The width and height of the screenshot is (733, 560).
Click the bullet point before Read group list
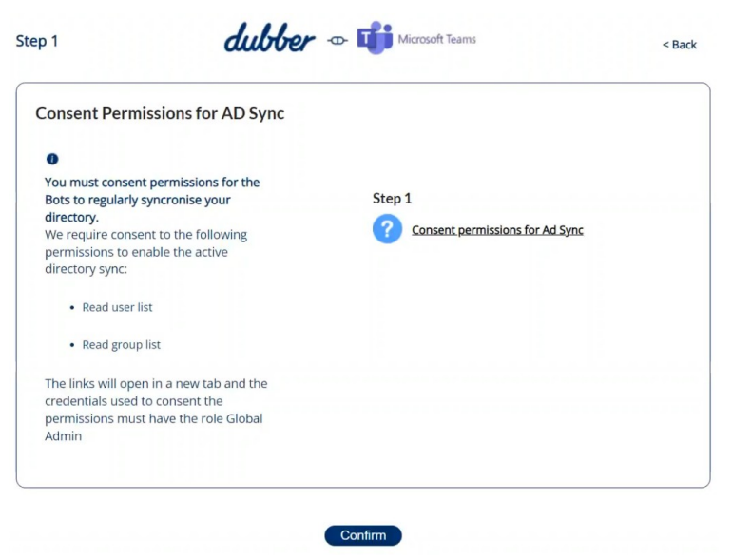tap(72, 345)
